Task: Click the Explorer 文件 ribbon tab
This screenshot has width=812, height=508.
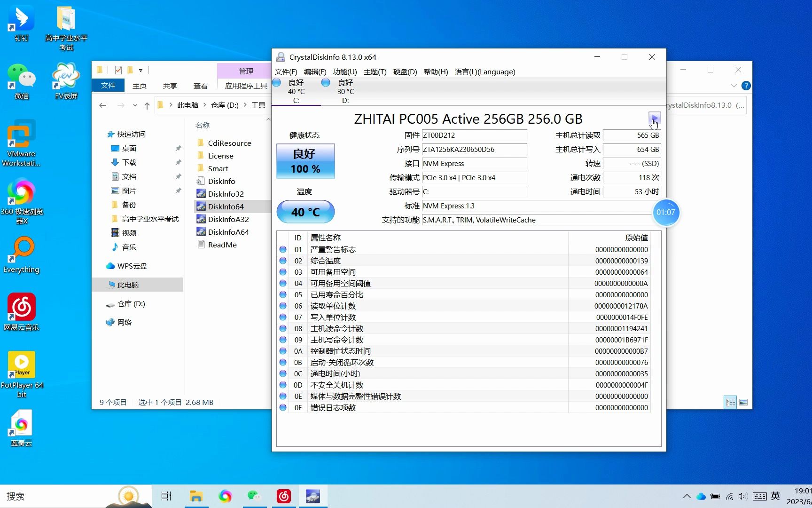Action: click(108, 85)
